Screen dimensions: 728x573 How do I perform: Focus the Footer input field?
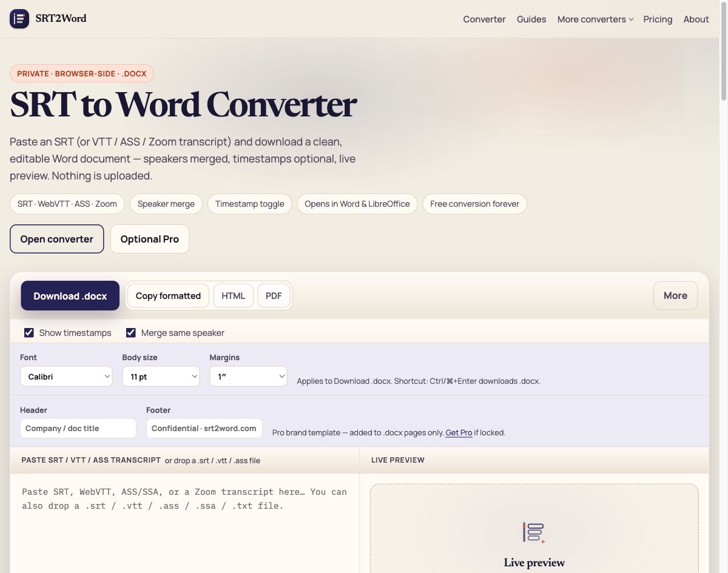(204, 428)
